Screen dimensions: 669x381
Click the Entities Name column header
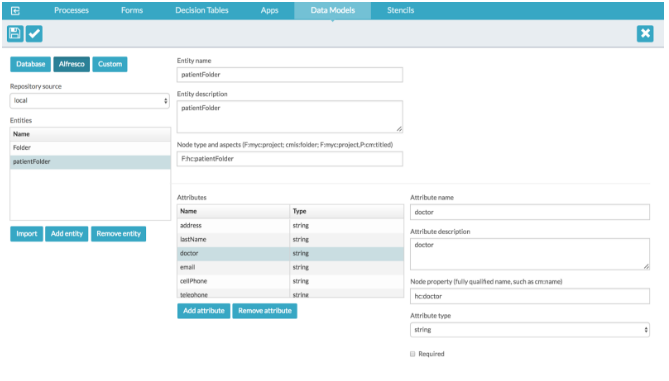coord(90,134)
